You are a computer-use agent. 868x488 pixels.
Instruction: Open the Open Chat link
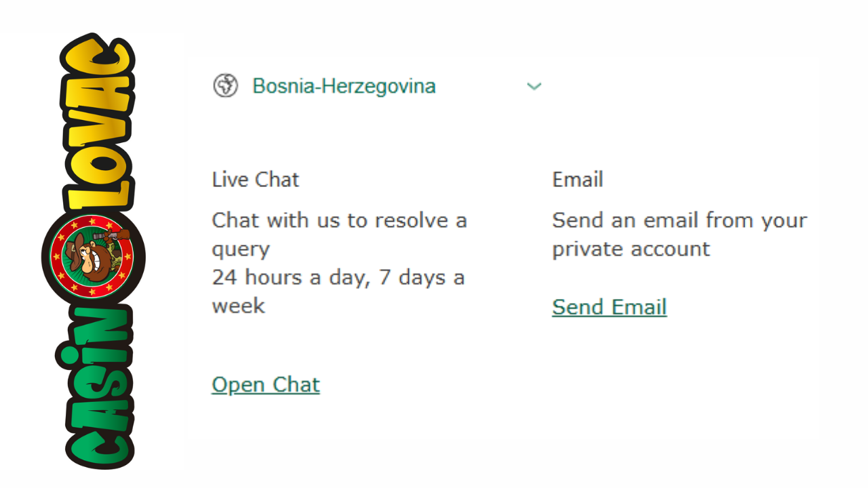coord(266,384)
